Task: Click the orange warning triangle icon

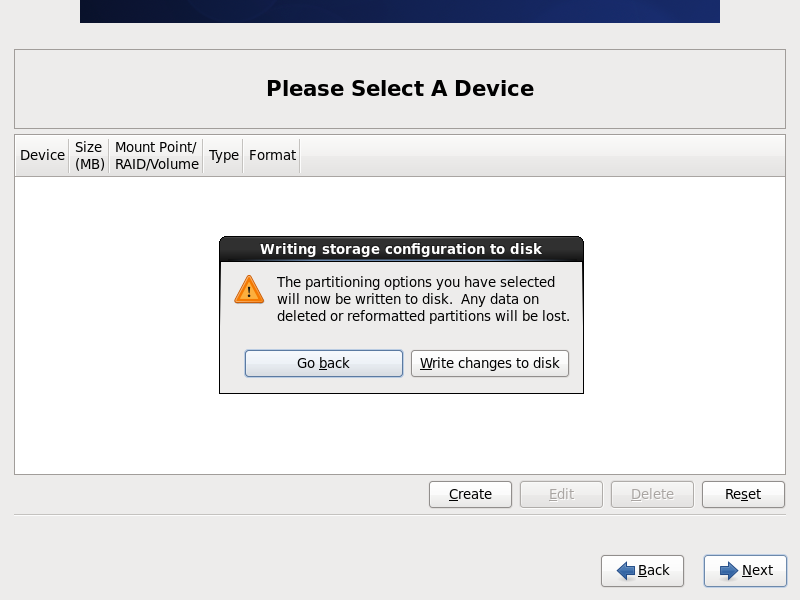Action: tap(249, 290)
